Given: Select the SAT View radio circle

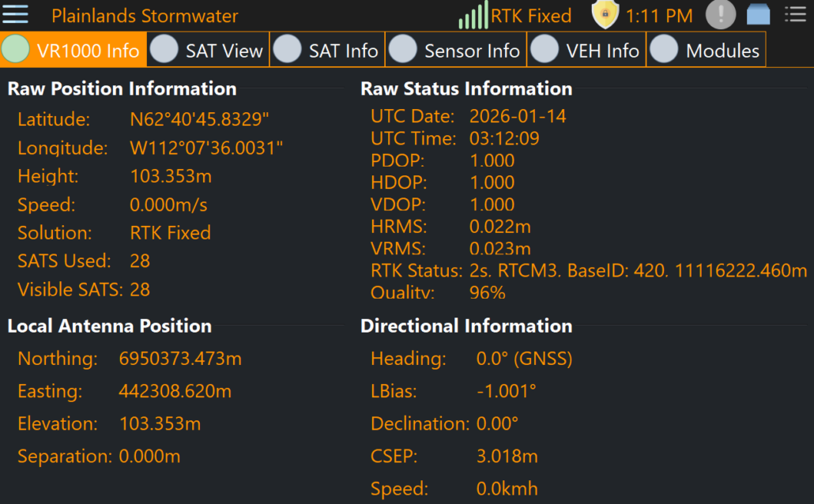Looking at the screenshot, I should tap(164, 50).
